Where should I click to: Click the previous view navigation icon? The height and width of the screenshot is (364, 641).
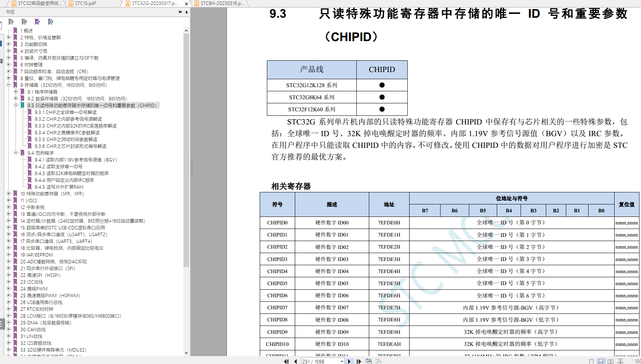coord(369,361)
